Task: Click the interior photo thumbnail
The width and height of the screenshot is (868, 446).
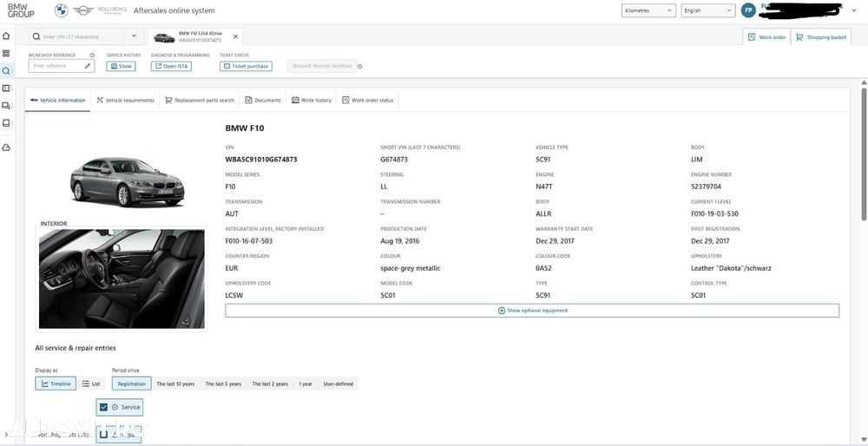Action: (122, 279)
